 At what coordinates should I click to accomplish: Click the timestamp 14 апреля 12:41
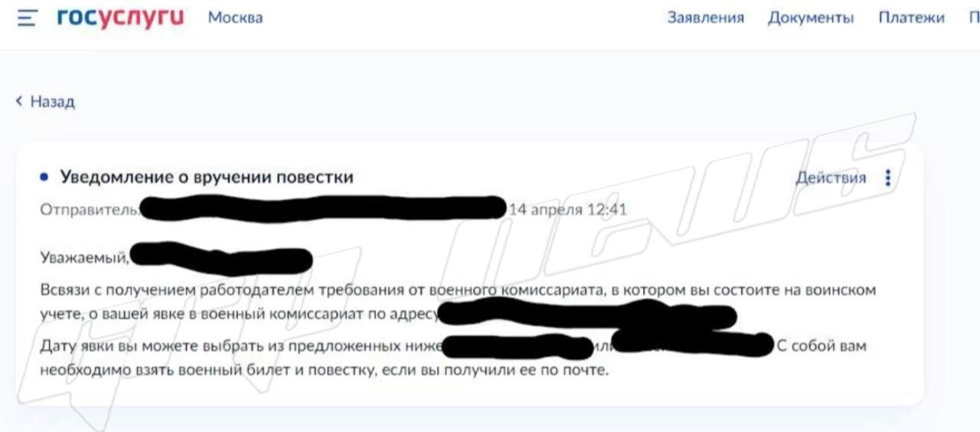(x=567, y=208)
